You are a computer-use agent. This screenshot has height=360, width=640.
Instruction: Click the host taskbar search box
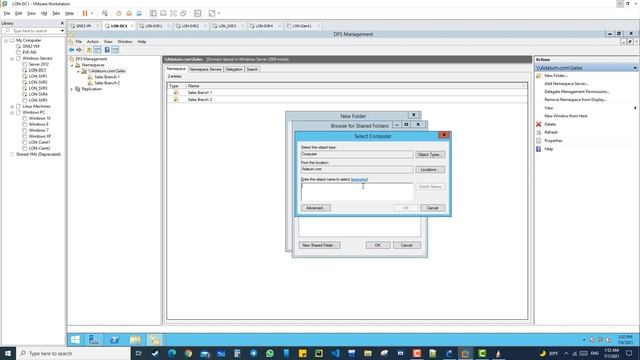pos(73,353)
